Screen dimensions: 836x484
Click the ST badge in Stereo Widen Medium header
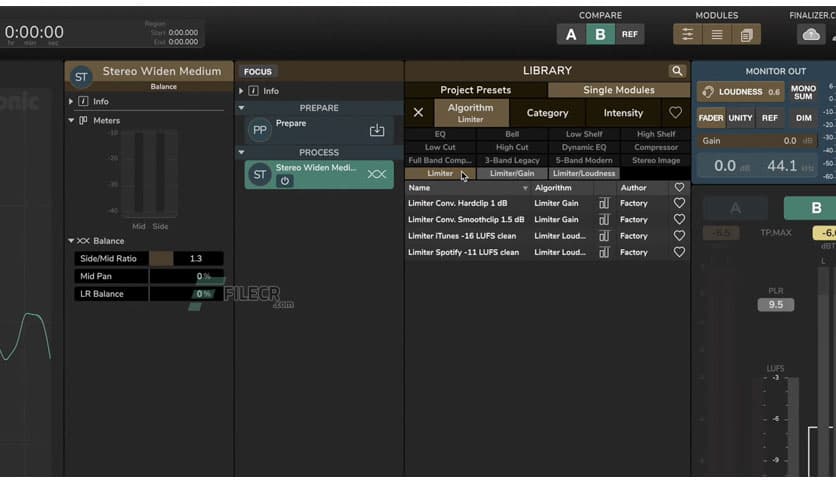[x=81, y=77]
